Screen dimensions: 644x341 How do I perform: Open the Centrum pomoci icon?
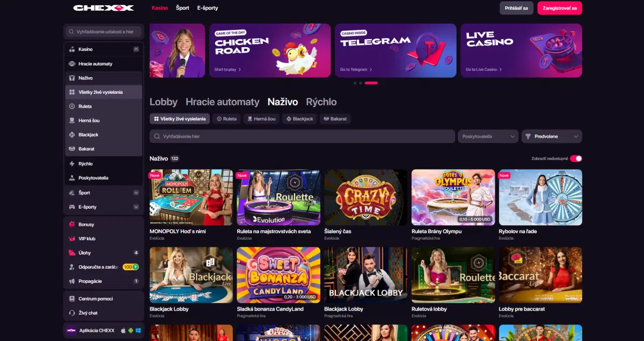pyautogui.click(x=72, y=299)
